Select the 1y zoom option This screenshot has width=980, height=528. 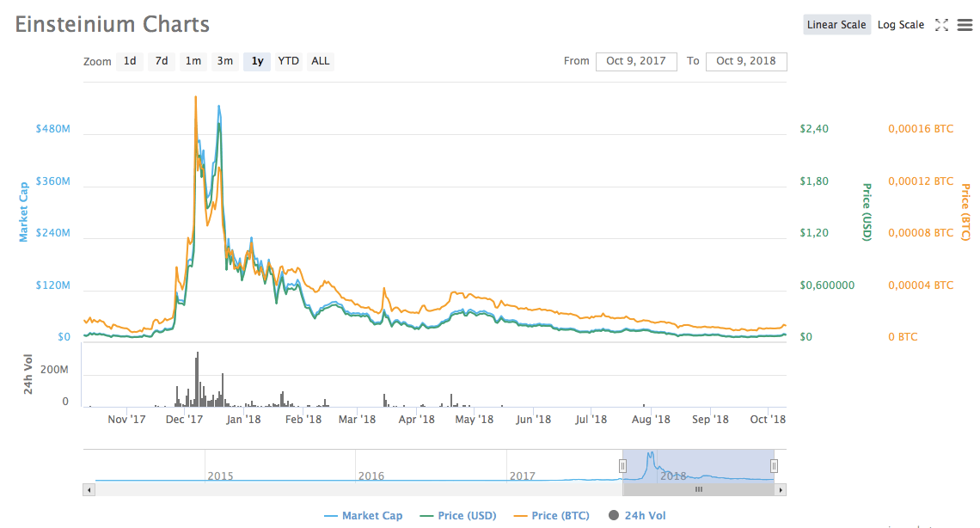(x=257, y=61)
